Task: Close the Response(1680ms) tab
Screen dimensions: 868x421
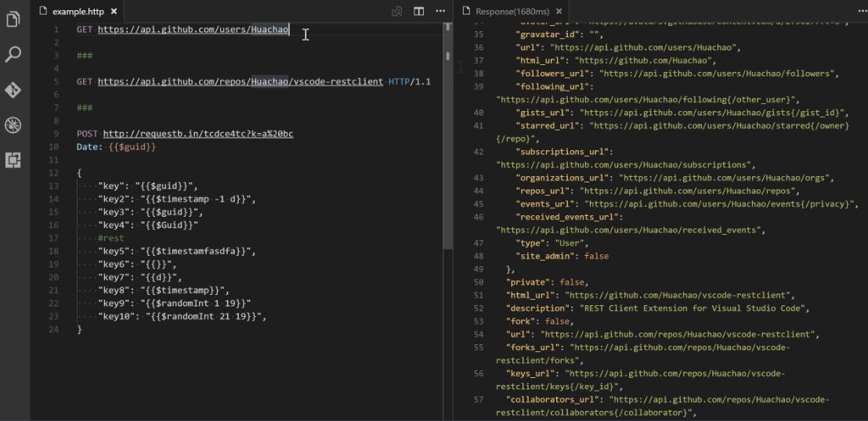Action: coord(559,11)
